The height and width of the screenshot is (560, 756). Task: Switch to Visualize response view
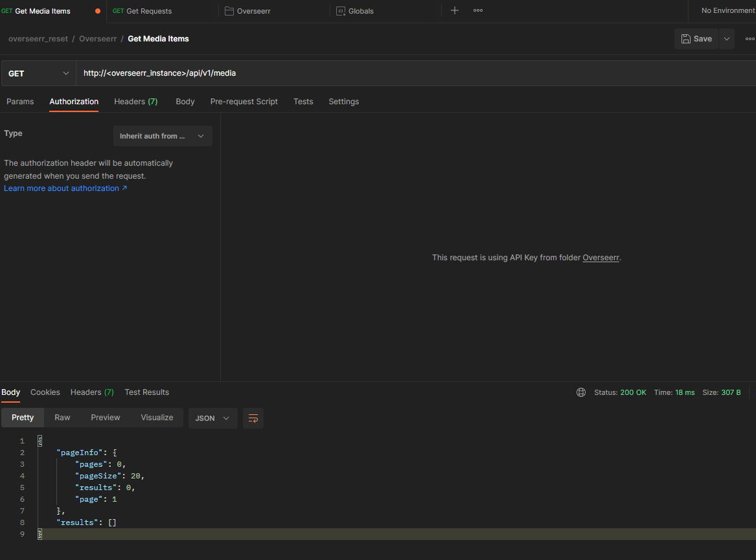[x=157, y=418]
